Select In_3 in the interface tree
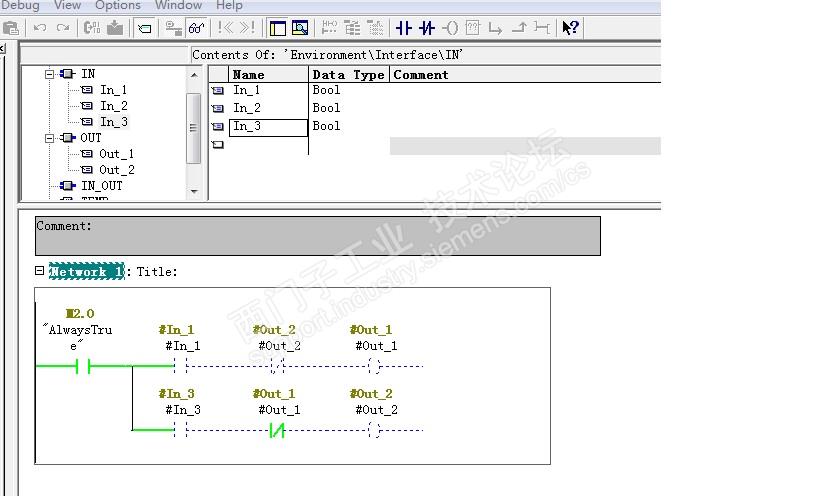This screenshot has width=819, height=496. click(x=114, y=122)
